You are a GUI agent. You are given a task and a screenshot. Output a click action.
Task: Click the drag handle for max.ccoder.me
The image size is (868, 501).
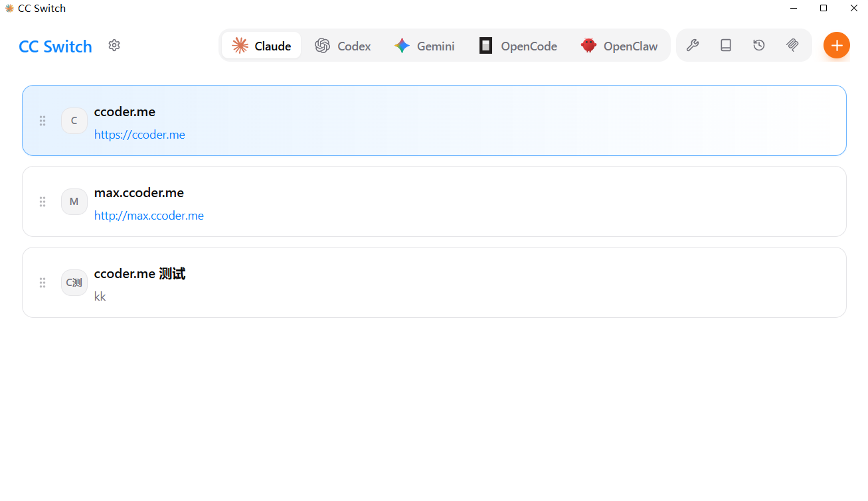[43, 202]
